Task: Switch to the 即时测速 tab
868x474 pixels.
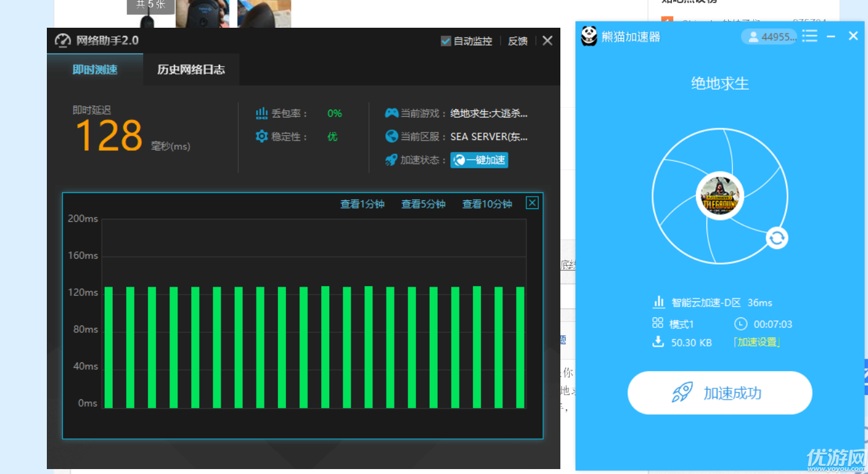Action: pos(95,70)
